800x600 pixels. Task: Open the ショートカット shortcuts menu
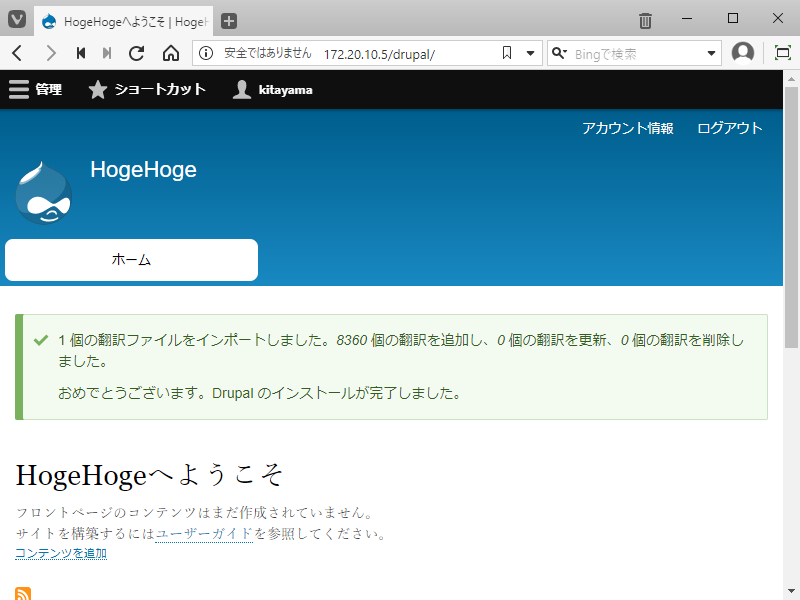point(147,89)
